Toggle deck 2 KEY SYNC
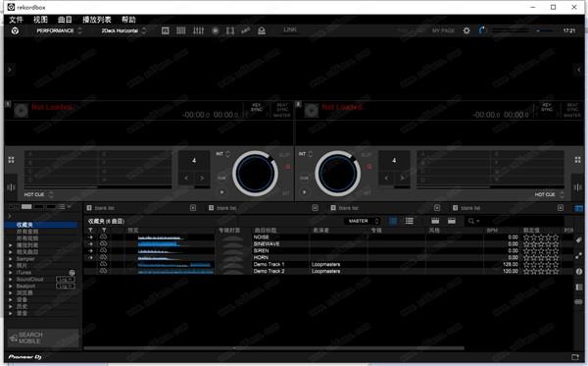This screenshot has width=588, height=366. coord(547,107)
